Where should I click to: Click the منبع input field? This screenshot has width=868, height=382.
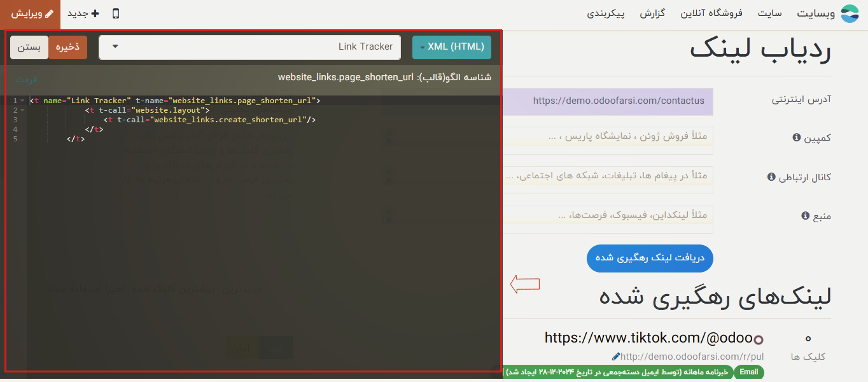tap(608, 218)
